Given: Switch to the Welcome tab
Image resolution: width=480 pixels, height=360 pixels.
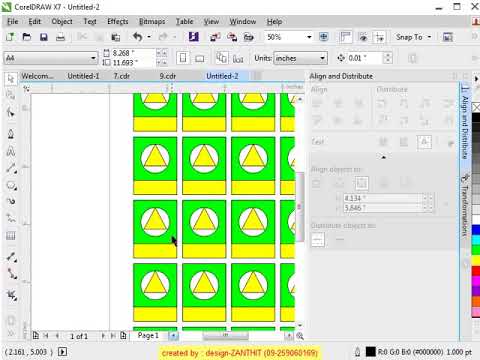Looking at the screenshot, I should [37, 76].
